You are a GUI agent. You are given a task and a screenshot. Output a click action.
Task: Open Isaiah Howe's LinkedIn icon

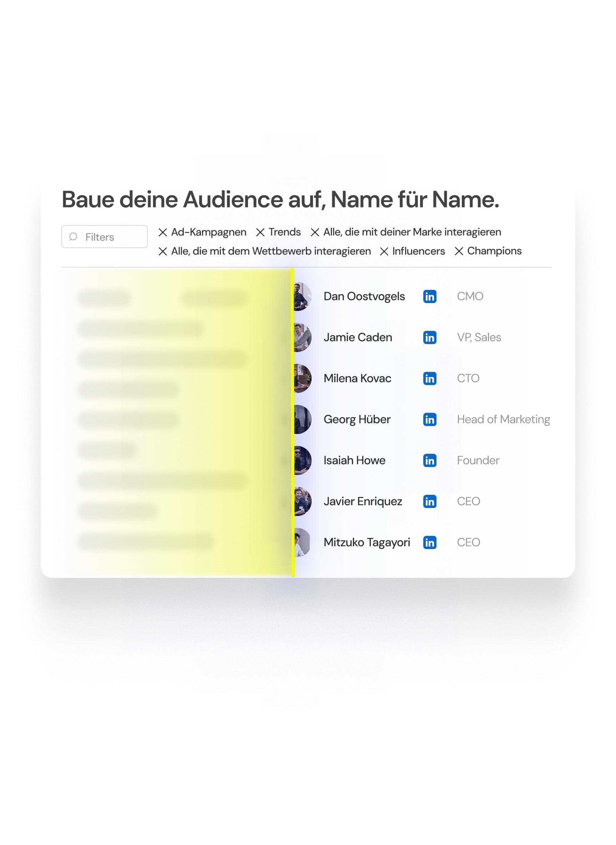[x=430, y=461]
